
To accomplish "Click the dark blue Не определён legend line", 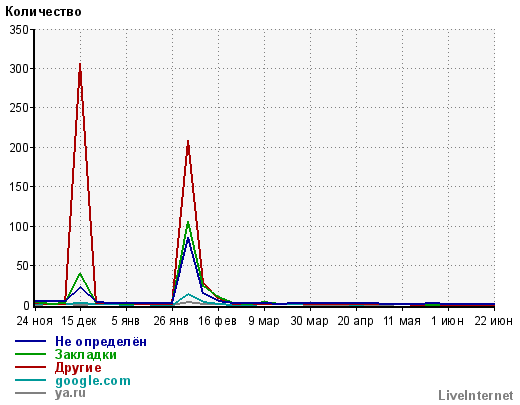I will (30, 341).
